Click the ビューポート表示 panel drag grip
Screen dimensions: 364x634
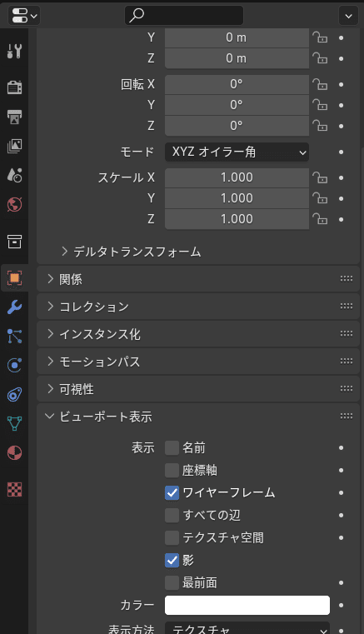(x=347, y=416)
